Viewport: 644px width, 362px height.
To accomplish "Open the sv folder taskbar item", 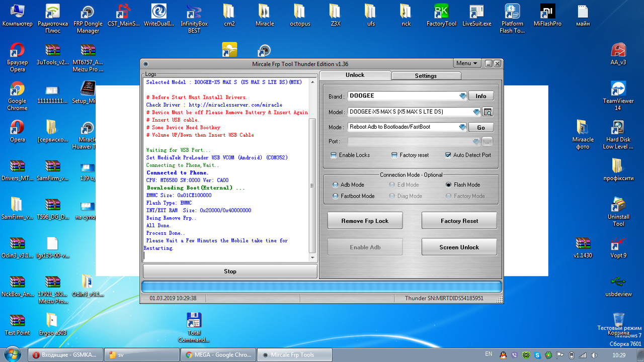I will pyautogui.click(x=142, y=354).
